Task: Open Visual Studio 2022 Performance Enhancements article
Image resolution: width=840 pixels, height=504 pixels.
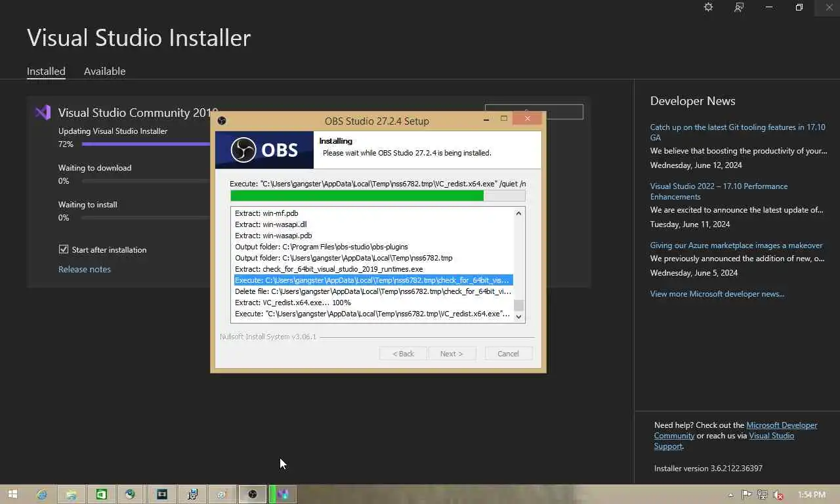Action: (x=719, y=191)
